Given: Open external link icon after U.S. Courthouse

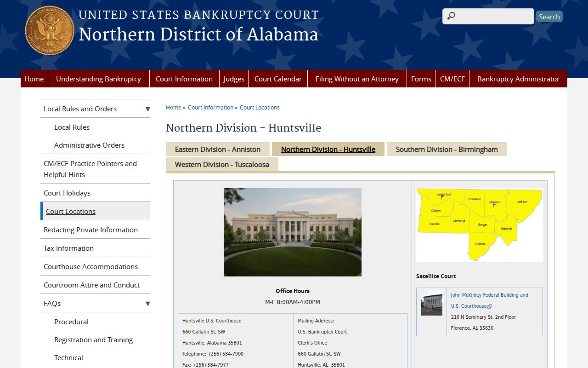Looking at the screenshot, I should pos(490,306).
